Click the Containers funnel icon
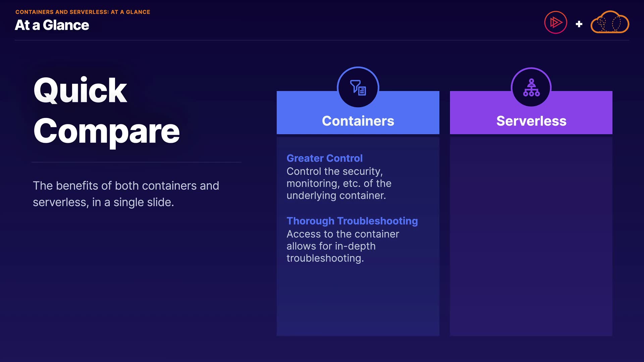 point(358,87)
